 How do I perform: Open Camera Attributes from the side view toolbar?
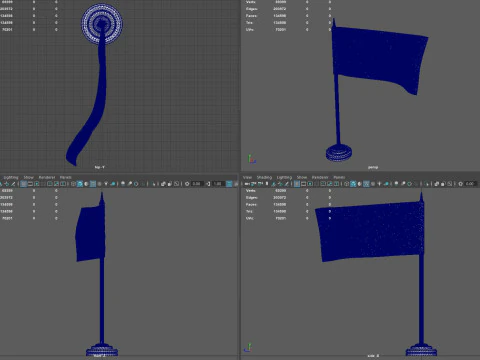(260, 184)
